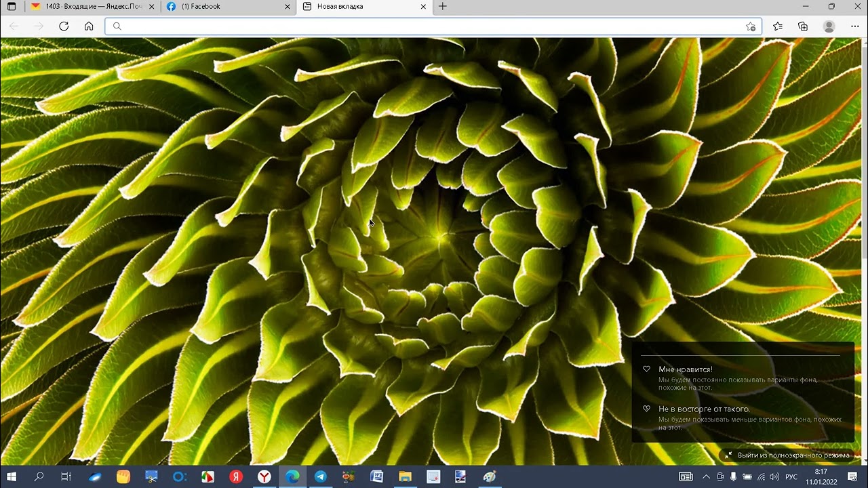This screenshot has height=488, width=868.
Task: Reload the current page
Action: coord(64,26)
